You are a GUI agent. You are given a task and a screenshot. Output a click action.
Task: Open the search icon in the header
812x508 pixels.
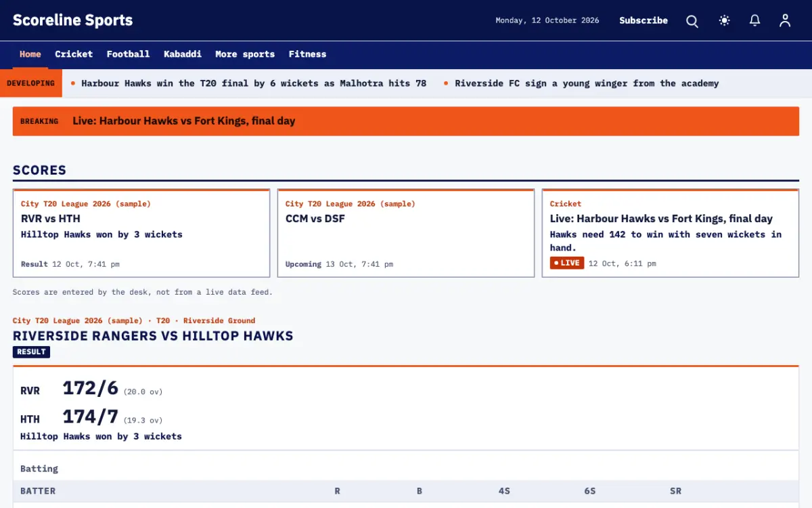pos(692,21)
